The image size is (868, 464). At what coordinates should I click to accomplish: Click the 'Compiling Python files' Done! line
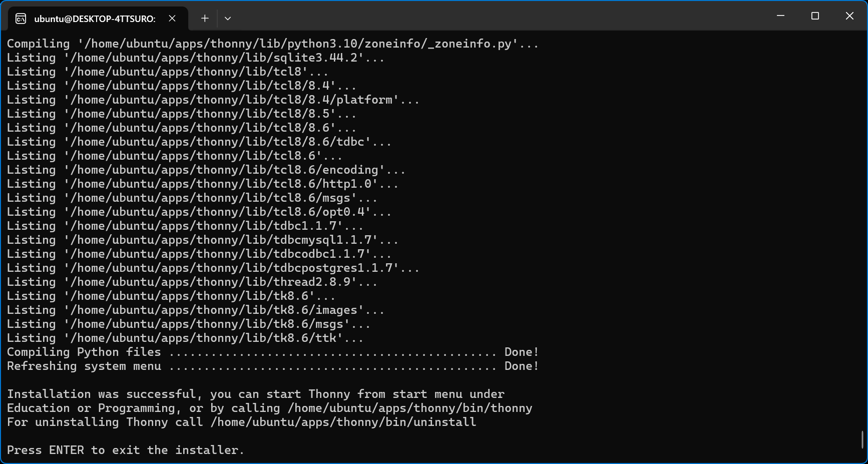coord(273,352)
